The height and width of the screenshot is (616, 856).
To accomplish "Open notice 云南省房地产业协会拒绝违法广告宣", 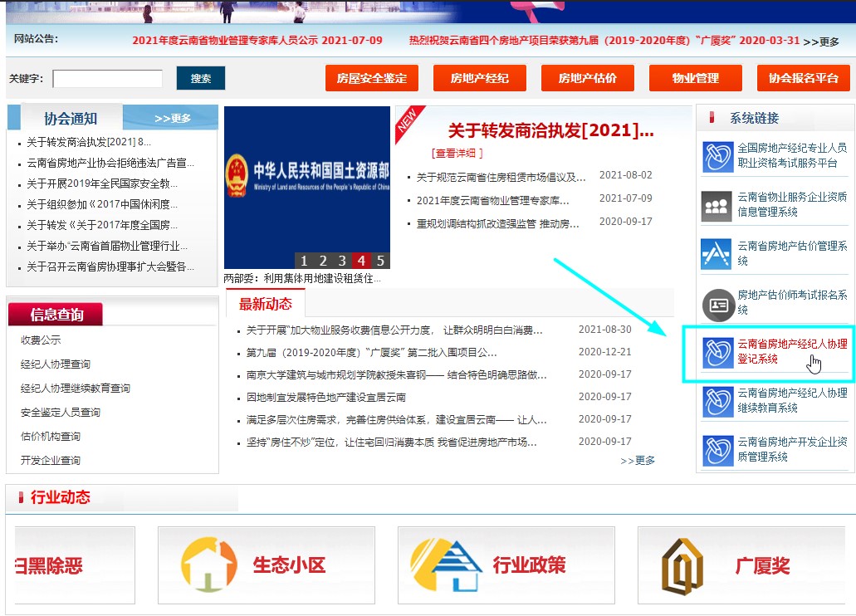I will 110,163.
